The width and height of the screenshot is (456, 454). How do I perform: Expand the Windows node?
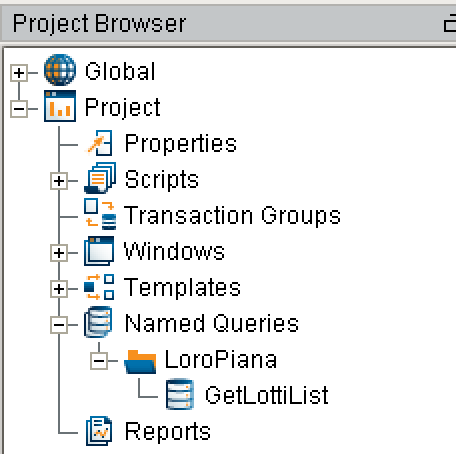[59, 253]
